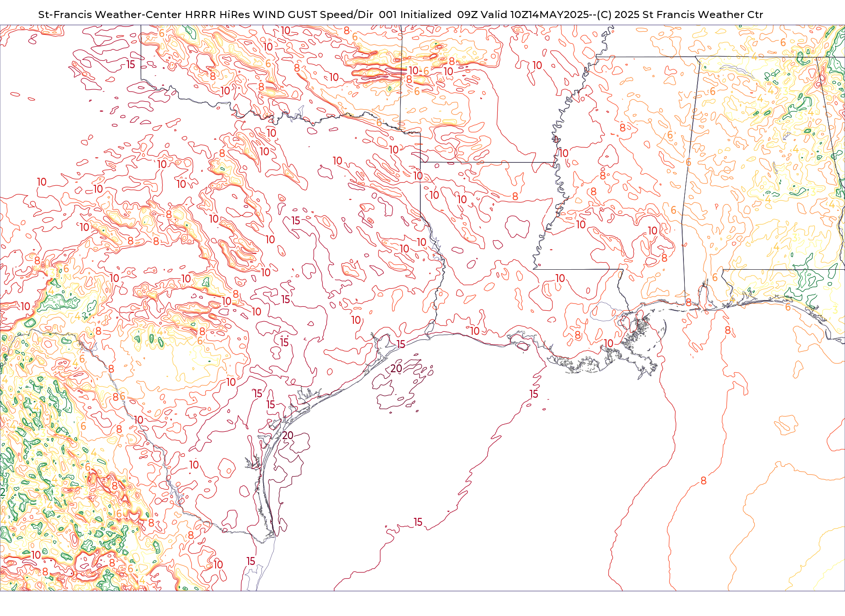This screenshot has height=616, width=845.
Task: Select the "Initialized 09Z" text in the header
Action: coord(439,15)
